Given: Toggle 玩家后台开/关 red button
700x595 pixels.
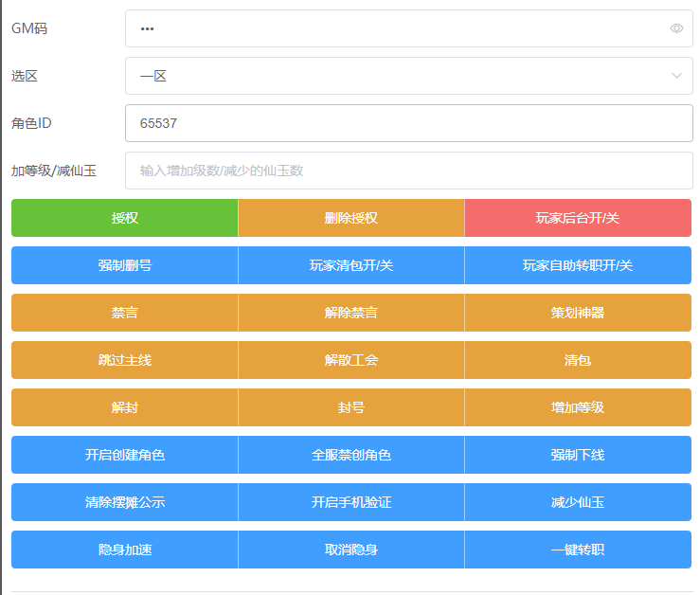Looking at the screenshot, I should click(x=578, y=218).
